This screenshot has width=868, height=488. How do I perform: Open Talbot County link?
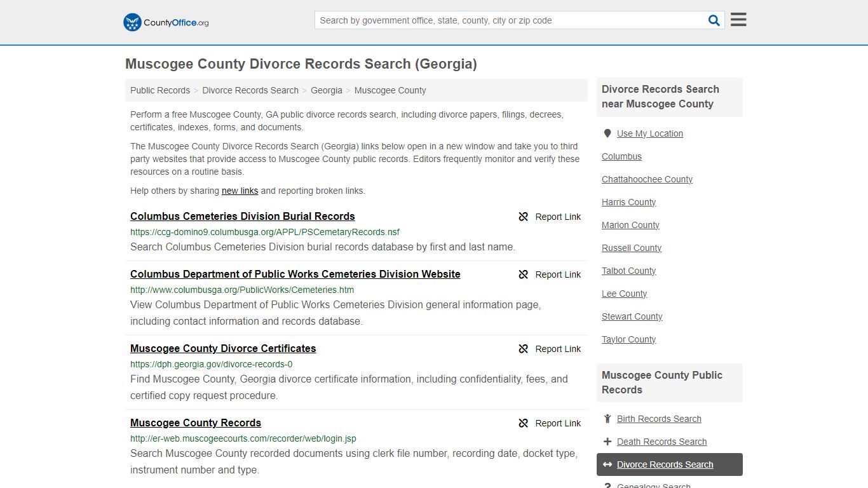tap(629, 271)
